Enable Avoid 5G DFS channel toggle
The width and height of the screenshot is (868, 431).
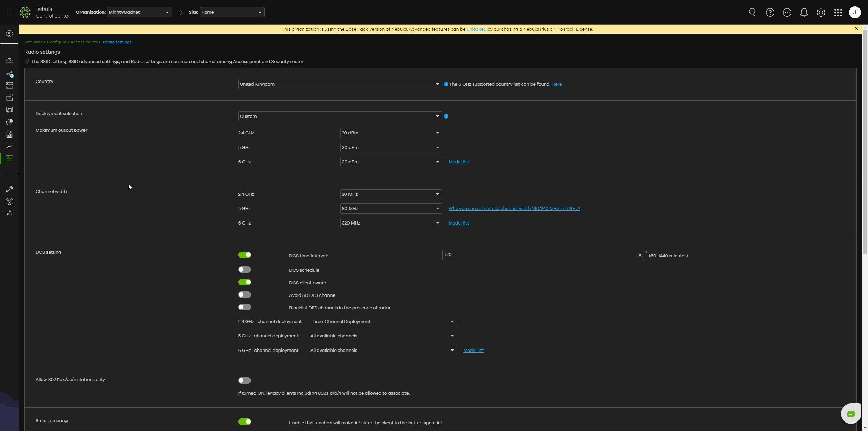pyautogui.click(x=244, y=295)
